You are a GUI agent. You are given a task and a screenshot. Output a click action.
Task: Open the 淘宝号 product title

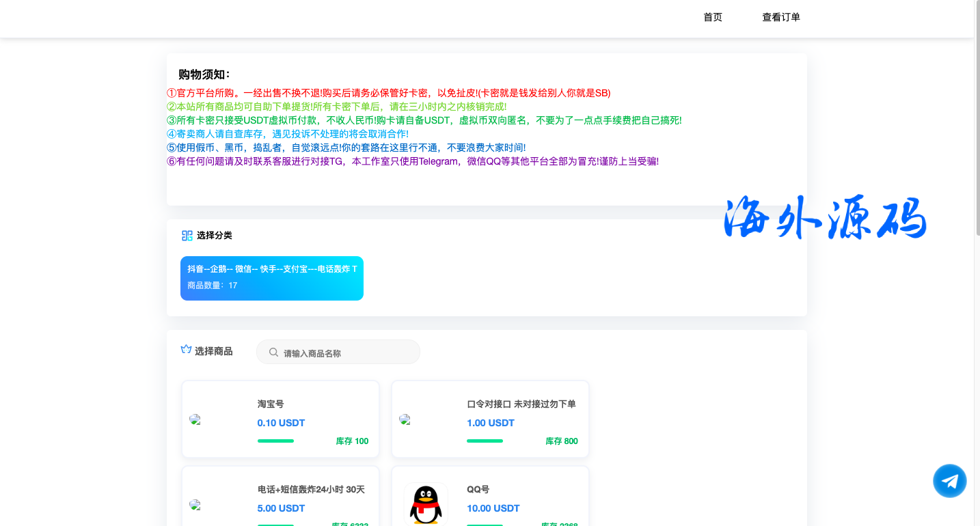271,404
